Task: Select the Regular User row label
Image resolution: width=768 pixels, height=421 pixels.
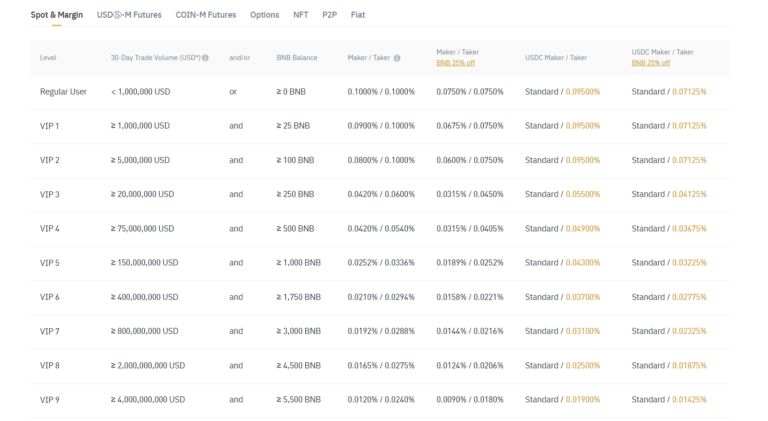Action: coord(63,92)
